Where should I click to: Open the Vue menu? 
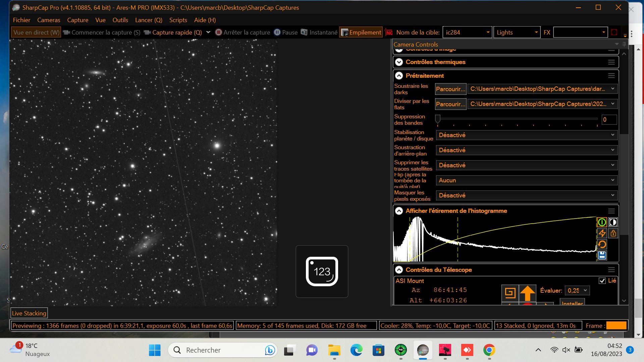(x=100, y=20)
